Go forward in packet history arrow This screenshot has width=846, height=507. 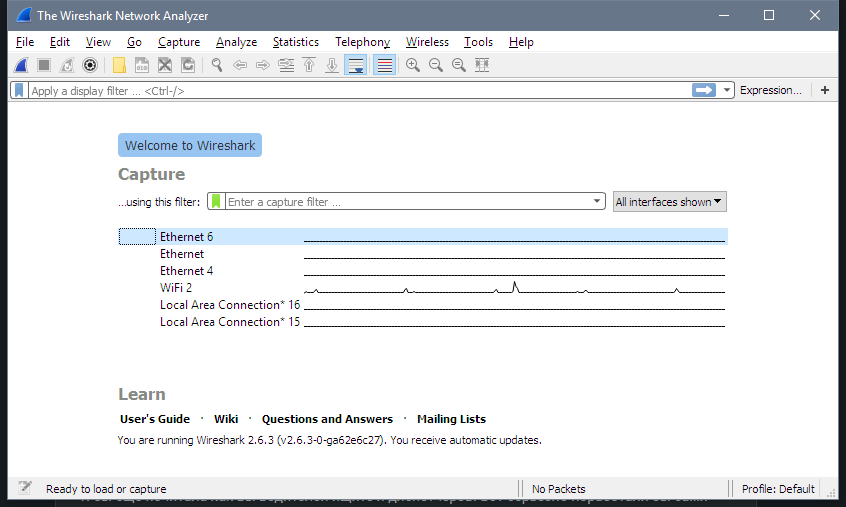point(263,65)
